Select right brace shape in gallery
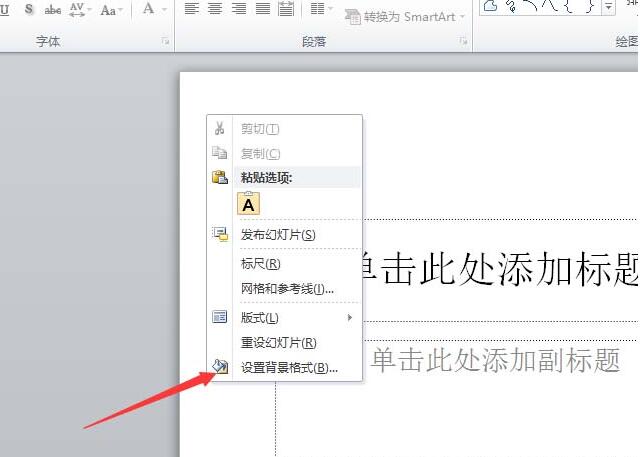 point(590,6)
